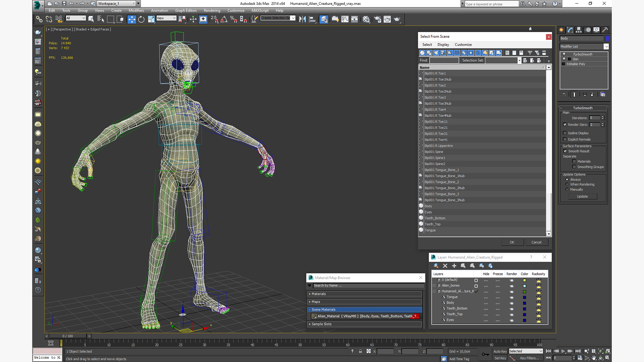Open the Graph Editors menu
Viewport: 644px width, 362px height.
186,10
